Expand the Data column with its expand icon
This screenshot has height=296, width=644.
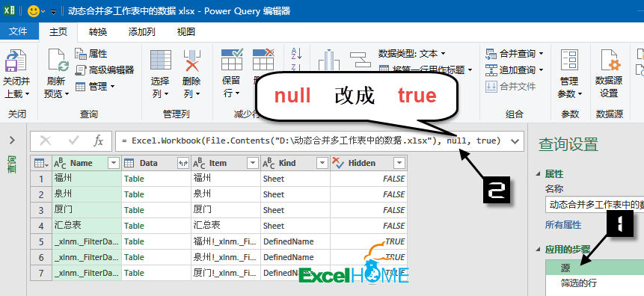coord(183,164)
